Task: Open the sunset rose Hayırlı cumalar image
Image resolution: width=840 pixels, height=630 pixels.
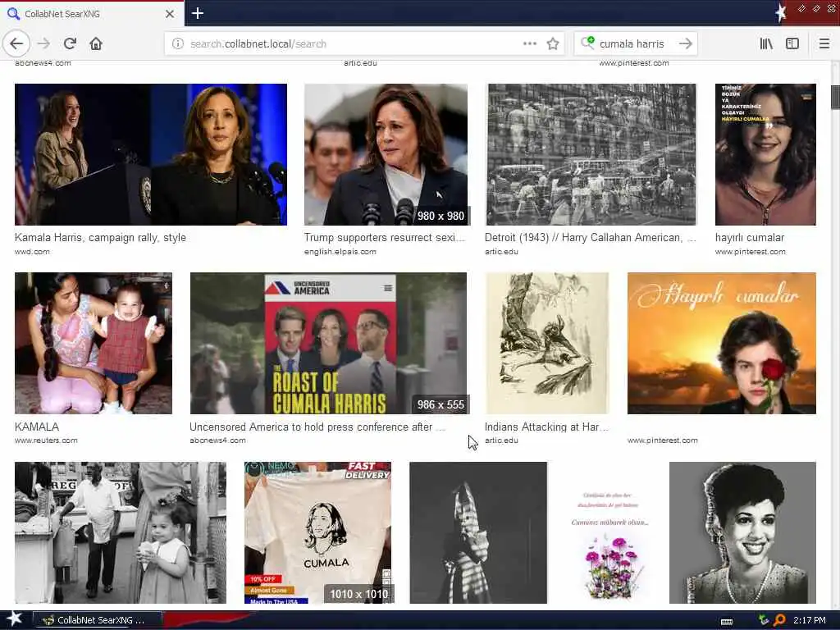Action: pos(722,344)
